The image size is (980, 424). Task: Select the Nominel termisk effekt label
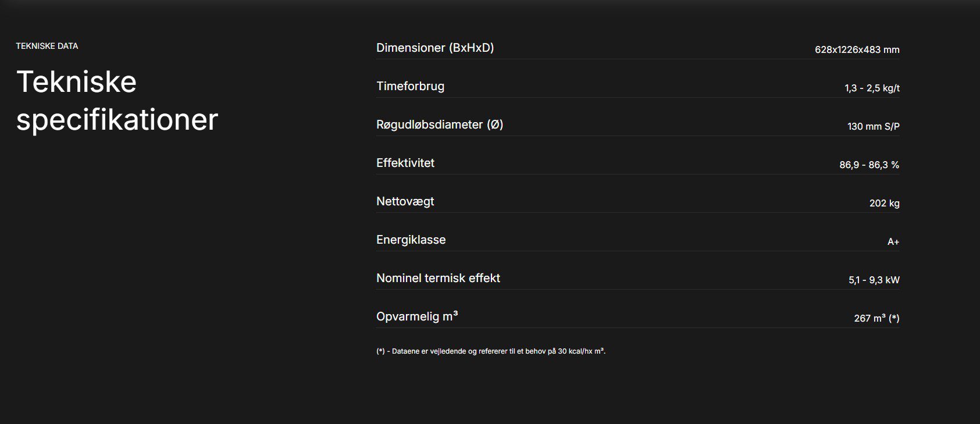pos(438,278)
